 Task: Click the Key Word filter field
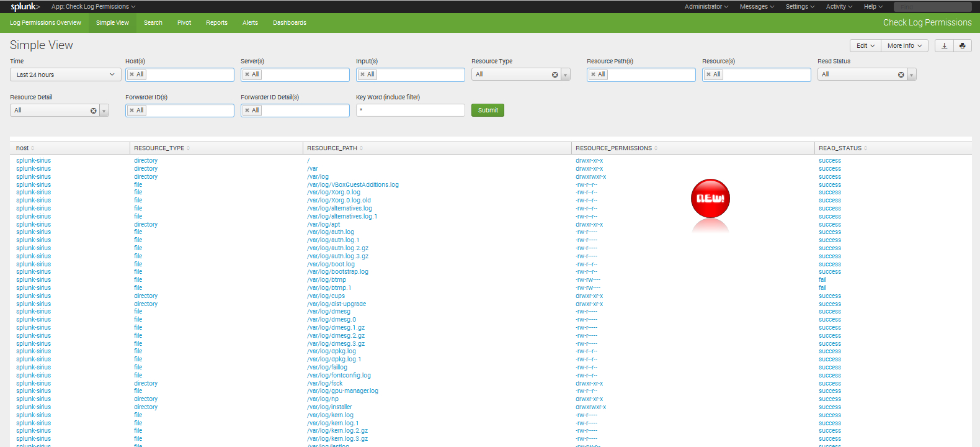tap(410, 110)
